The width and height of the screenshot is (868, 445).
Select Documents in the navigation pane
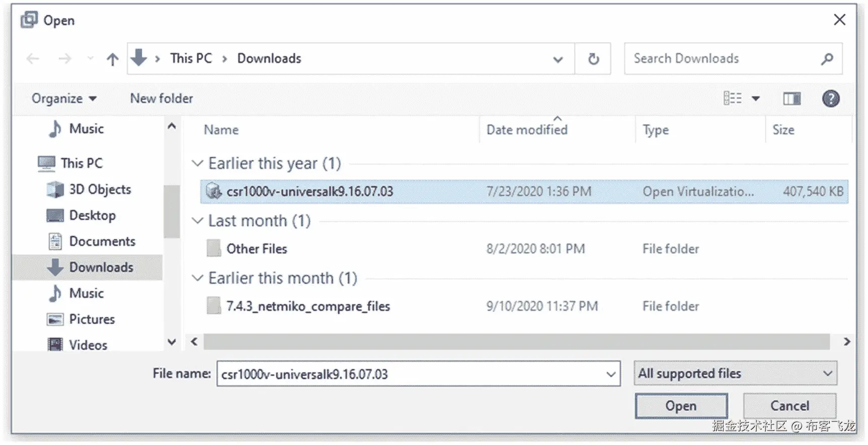102,241
